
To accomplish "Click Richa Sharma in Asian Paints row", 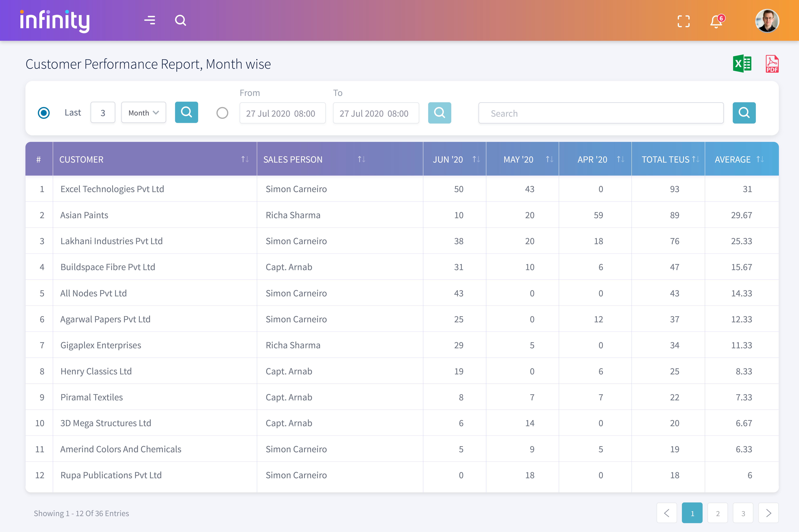I will 293,215.
